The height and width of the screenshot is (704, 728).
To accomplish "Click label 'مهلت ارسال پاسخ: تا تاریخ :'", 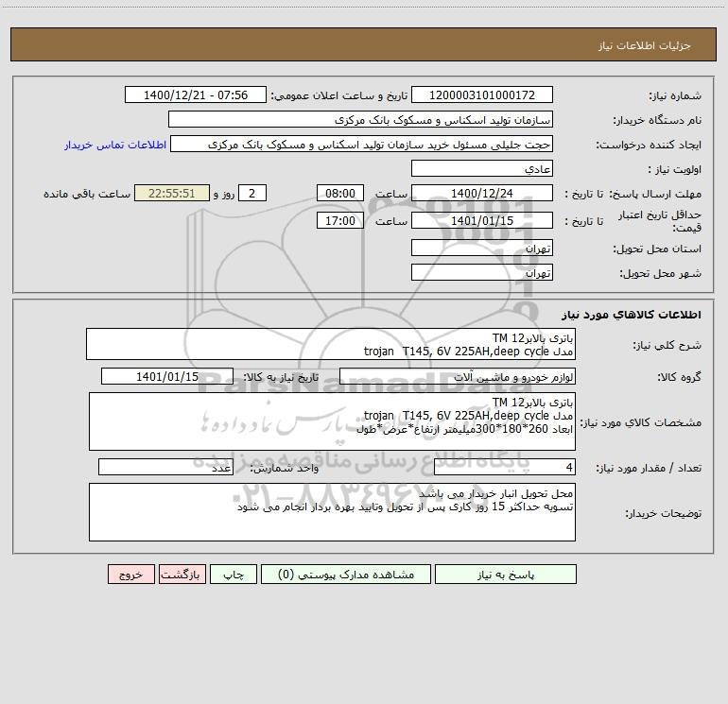I will point(633,194).
